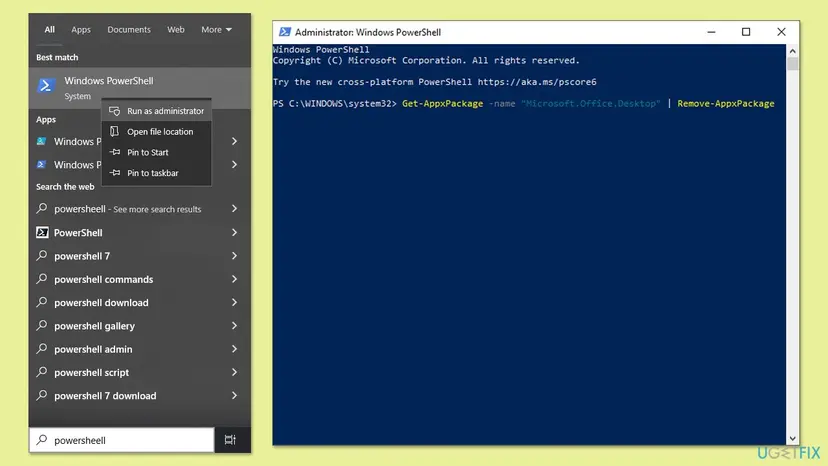The height and width of the screenshot is (466, 828).
Task: Click the https://aka.ms/pscore6 text
Action: (537, 82)
